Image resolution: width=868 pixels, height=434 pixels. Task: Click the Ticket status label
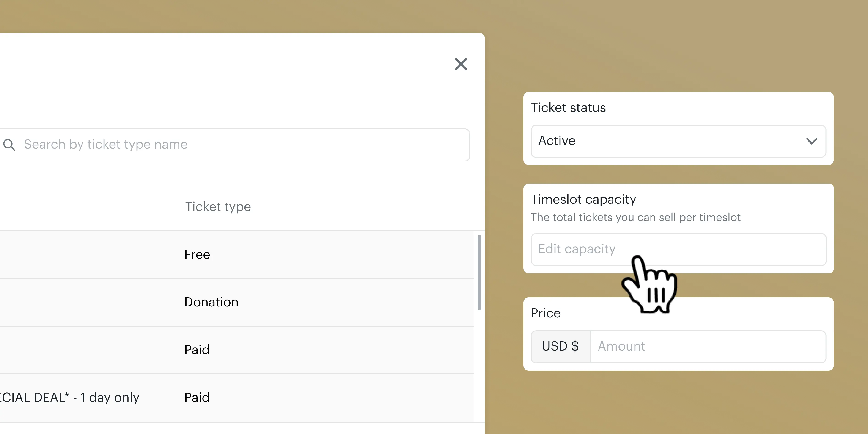click(568, 108)
